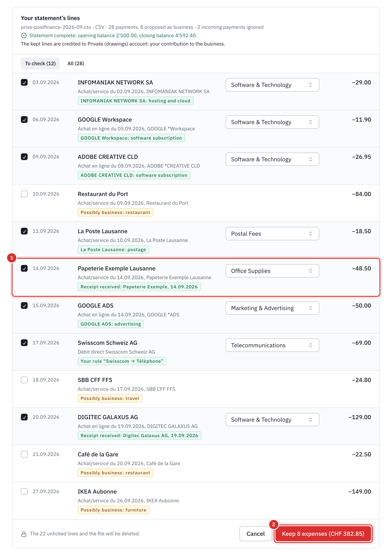The width and height of the screenshot is (392, 555).
Task: Uncheck the GOOGLE Workspace line
Action: 24,120
